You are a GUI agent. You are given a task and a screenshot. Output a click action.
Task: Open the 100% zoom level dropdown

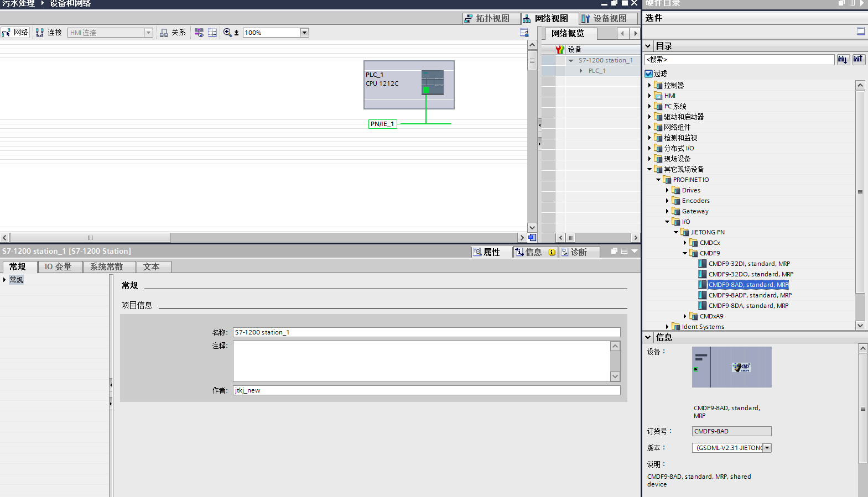point(304,33)
